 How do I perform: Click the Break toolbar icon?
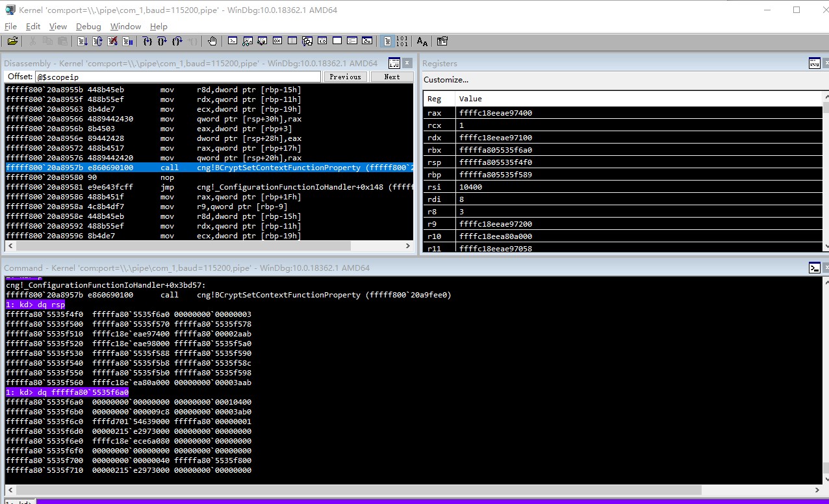pos(127,41)
